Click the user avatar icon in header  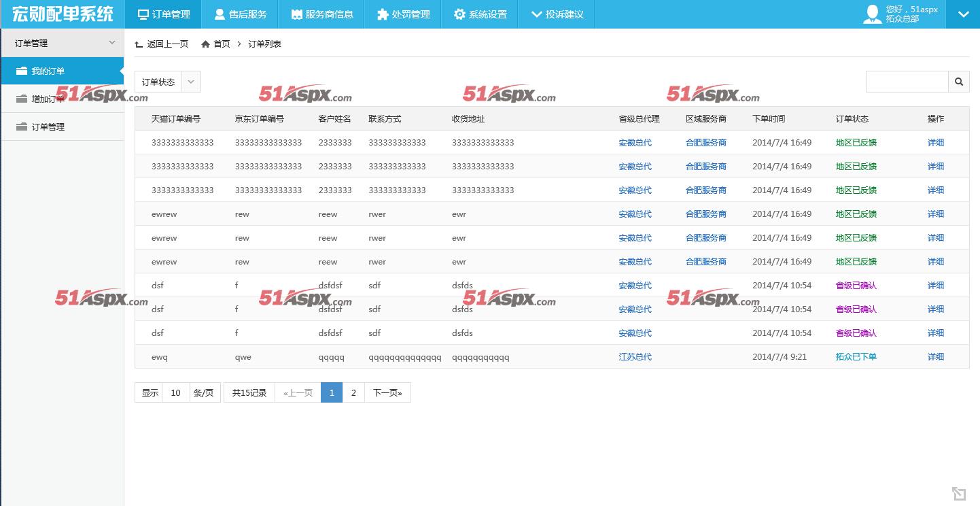pyautogui.click(x=872, y=14)
